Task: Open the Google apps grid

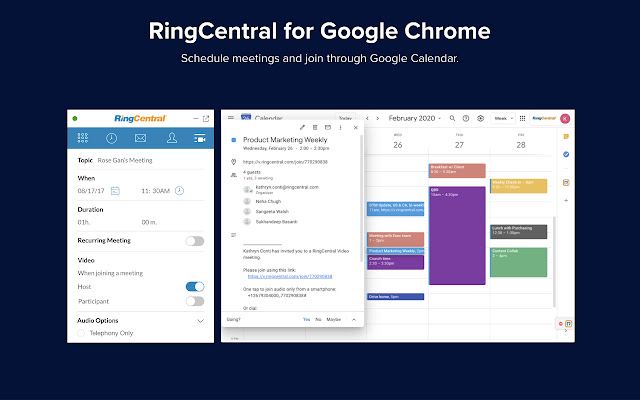Action: coord(522,118)
